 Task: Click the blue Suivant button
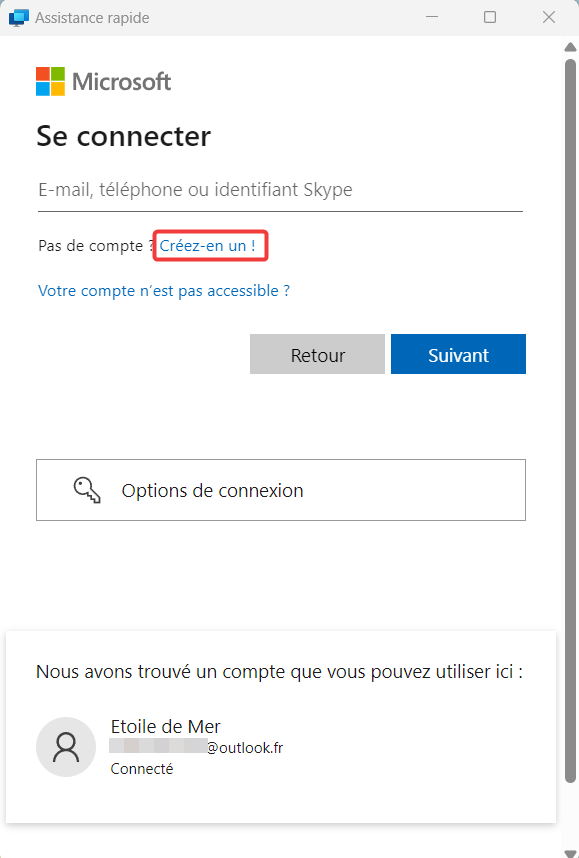point(458,355)
